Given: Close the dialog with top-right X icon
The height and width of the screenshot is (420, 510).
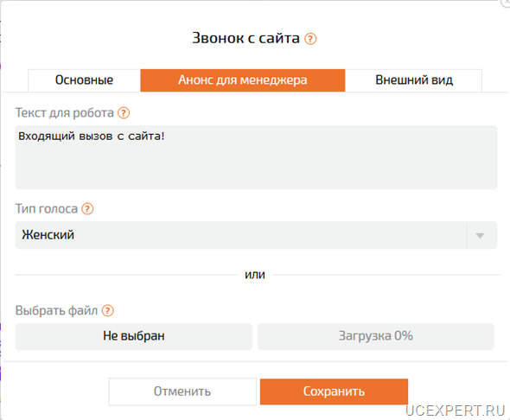Looking at the screenshot, I should 506,3.
